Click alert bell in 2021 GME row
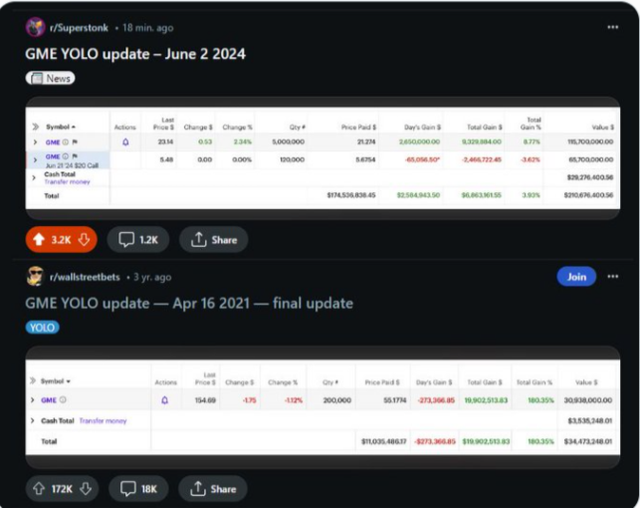The image size is (640, 508). pos(165,400)
